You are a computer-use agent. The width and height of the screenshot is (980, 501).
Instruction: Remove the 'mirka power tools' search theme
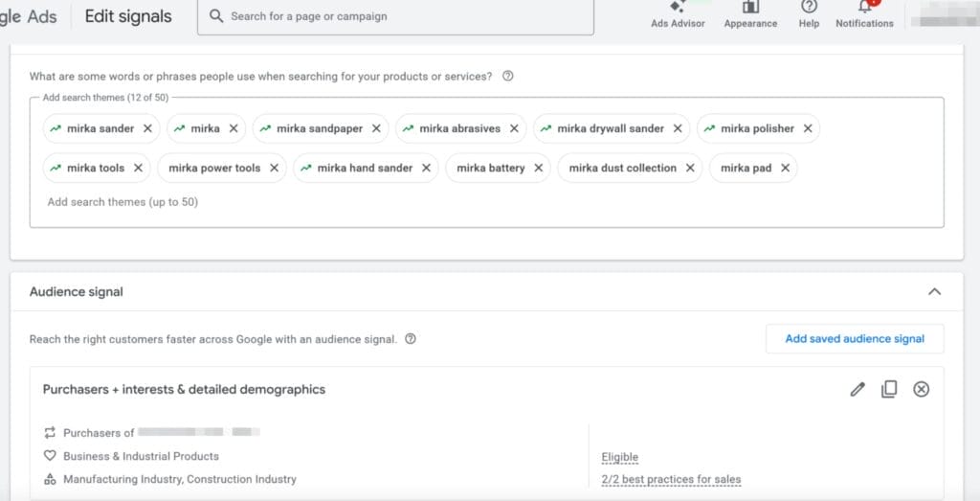(274, 168)
